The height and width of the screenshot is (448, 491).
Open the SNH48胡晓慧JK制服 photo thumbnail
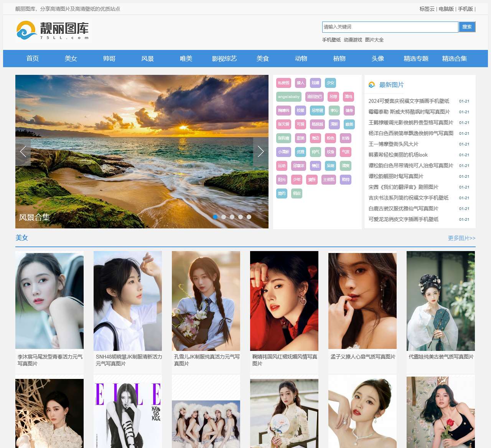coord(128,301)
